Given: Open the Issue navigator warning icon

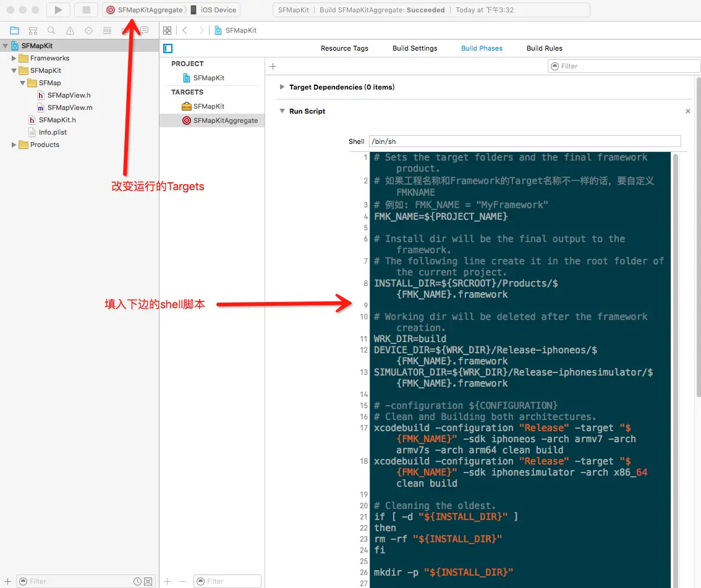Looking at the screenshot, I should (70, 30).
